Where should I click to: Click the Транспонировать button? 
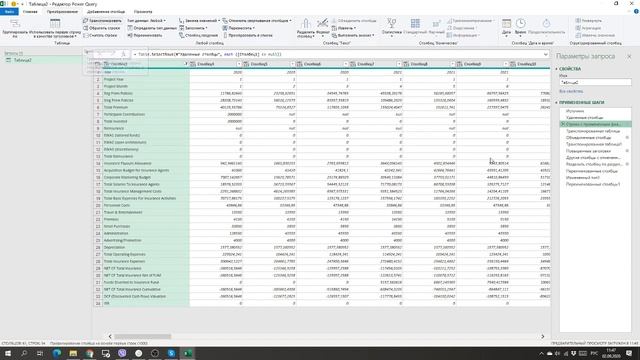(x=102, y=20)
